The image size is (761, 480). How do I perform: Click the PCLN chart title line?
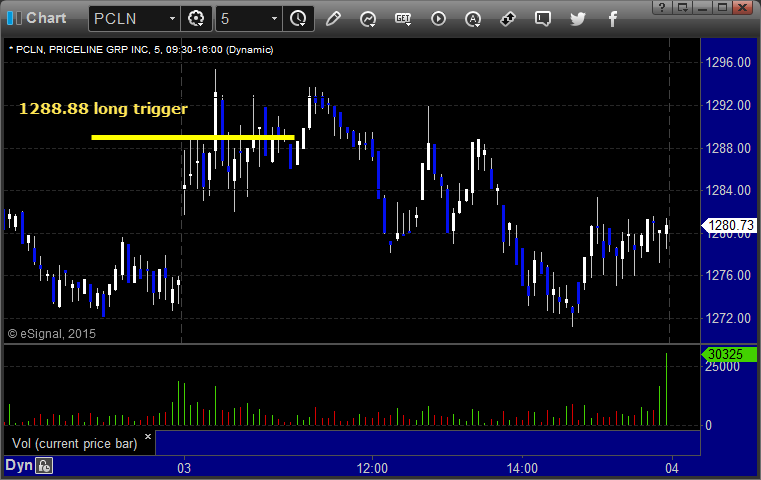(141, 50)
